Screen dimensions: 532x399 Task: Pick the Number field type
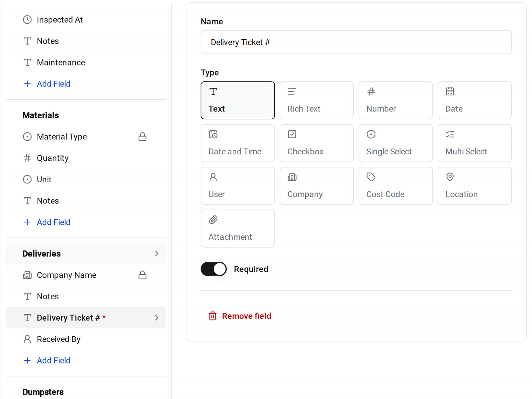click(x=396, y=100)
